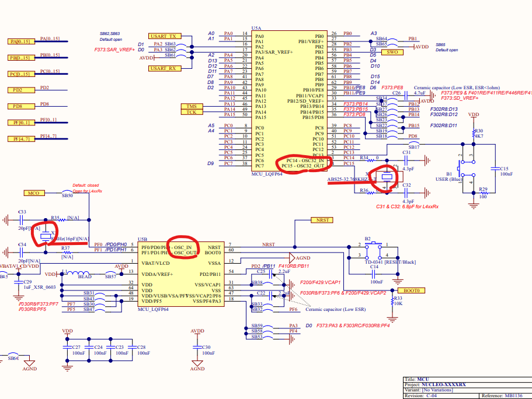Click the X3 8MHz crystal symbol
The image size is (532, 399).
[x=46, y=236]
